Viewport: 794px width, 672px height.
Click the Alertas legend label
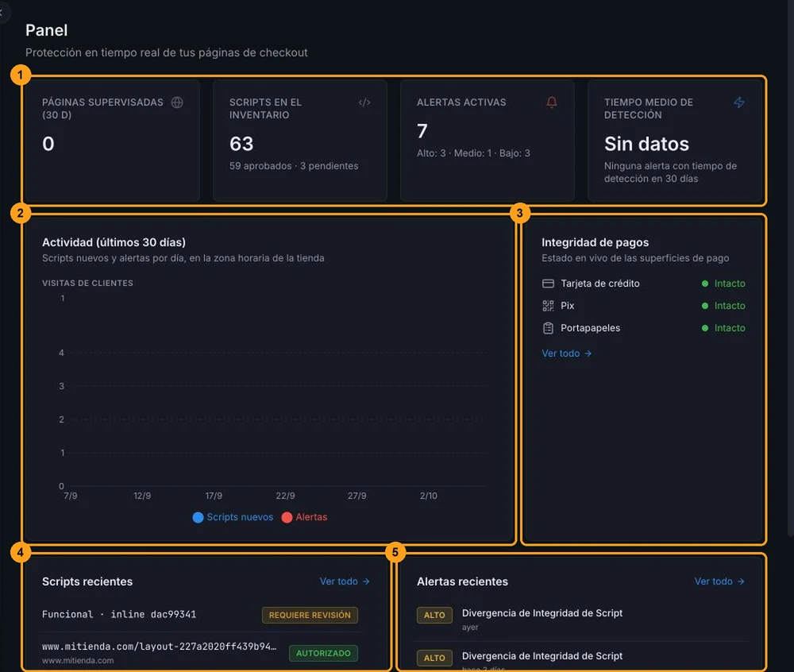point(311,517)
